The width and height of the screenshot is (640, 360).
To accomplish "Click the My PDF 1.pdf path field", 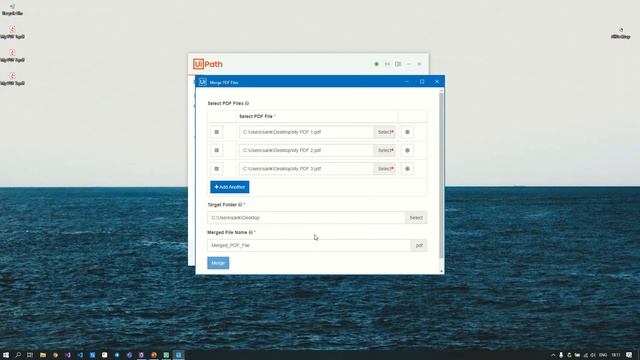I will (x=307, y=132).
